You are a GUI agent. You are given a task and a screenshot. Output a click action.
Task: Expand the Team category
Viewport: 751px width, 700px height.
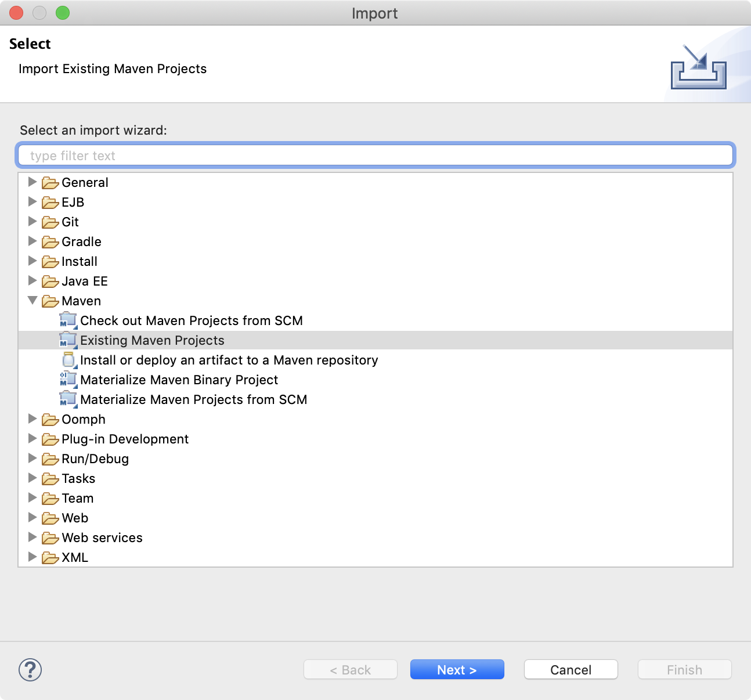click(33, 498)
